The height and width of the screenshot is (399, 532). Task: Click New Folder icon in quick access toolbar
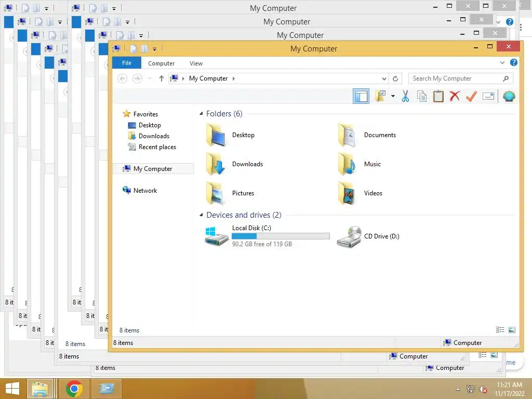click(x=144, y=48)
